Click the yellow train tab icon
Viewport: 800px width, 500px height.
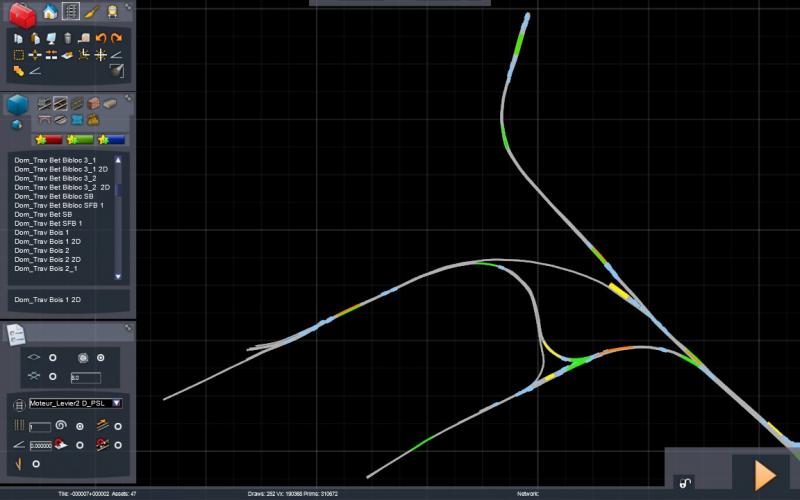click(112, 11)
